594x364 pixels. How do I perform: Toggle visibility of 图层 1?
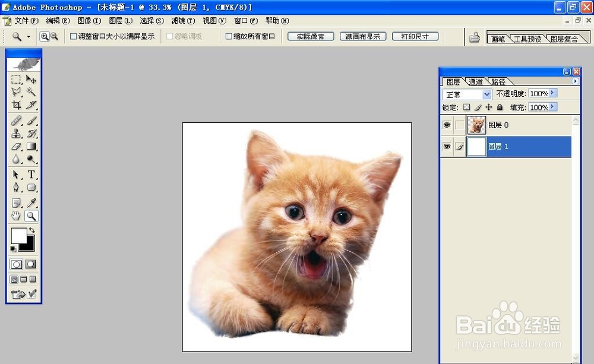[447, 147]
